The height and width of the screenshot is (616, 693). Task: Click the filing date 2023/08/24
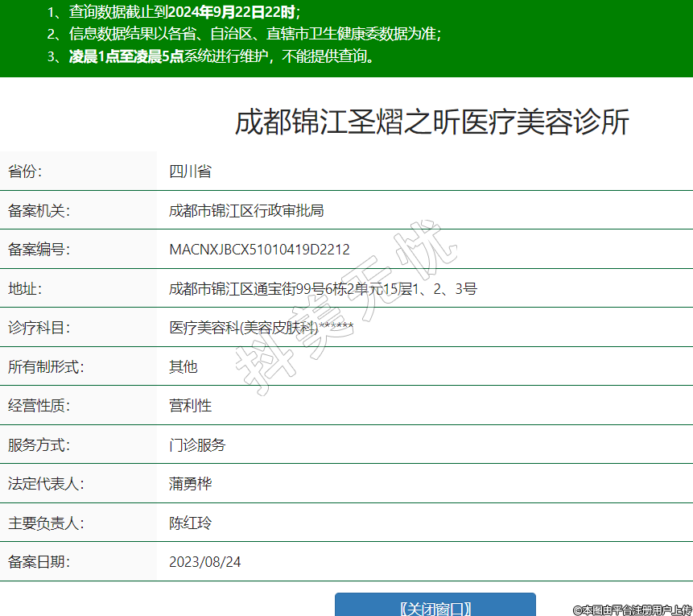(204, 562)
